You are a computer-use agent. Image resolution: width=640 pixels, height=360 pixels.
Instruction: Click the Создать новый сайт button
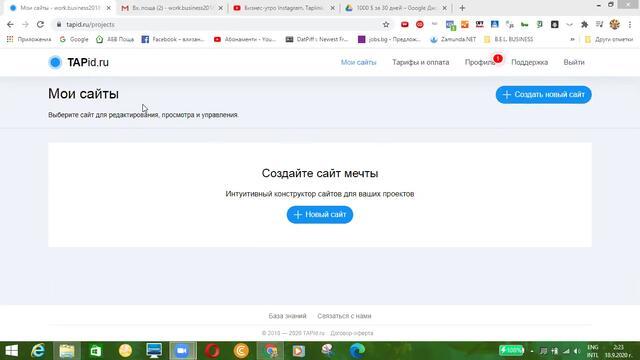click(x=543, y=95)
